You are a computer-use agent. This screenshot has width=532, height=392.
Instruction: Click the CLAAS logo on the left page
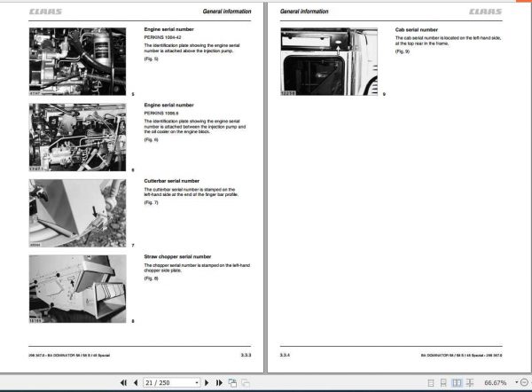[45, 12]
